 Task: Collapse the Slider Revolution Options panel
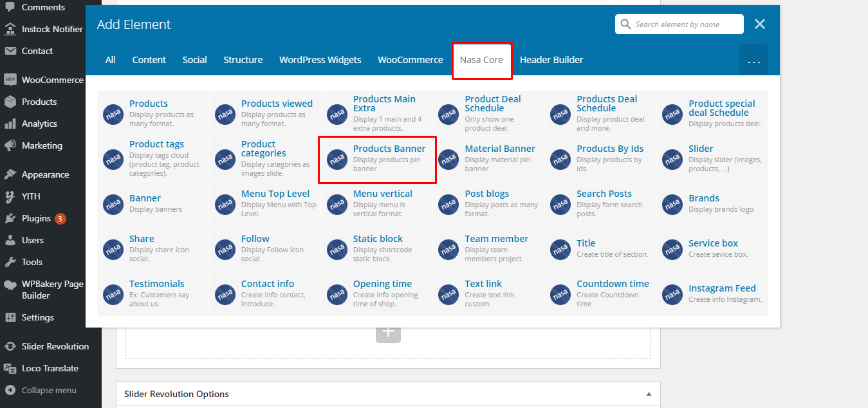(649, 394)
